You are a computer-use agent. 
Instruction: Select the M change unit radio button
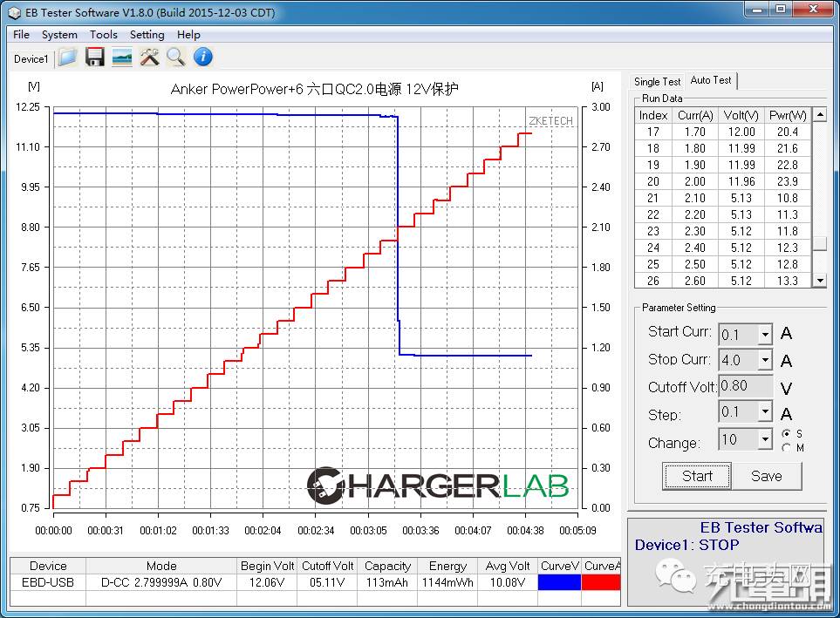click(x=786, y=447)
